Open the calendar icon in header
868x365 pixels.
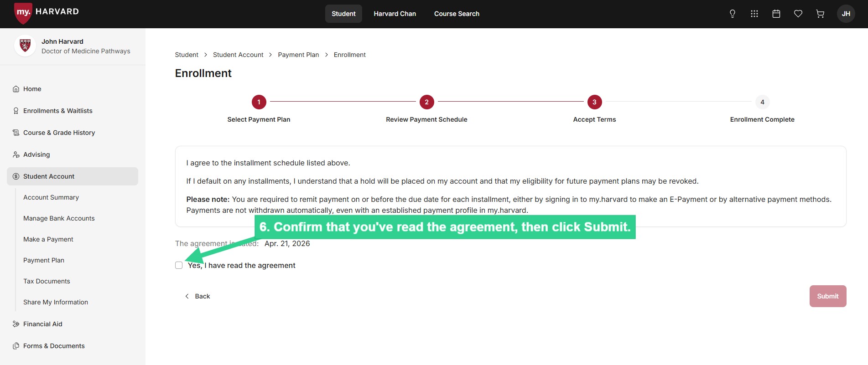click(x=776, y=14)
